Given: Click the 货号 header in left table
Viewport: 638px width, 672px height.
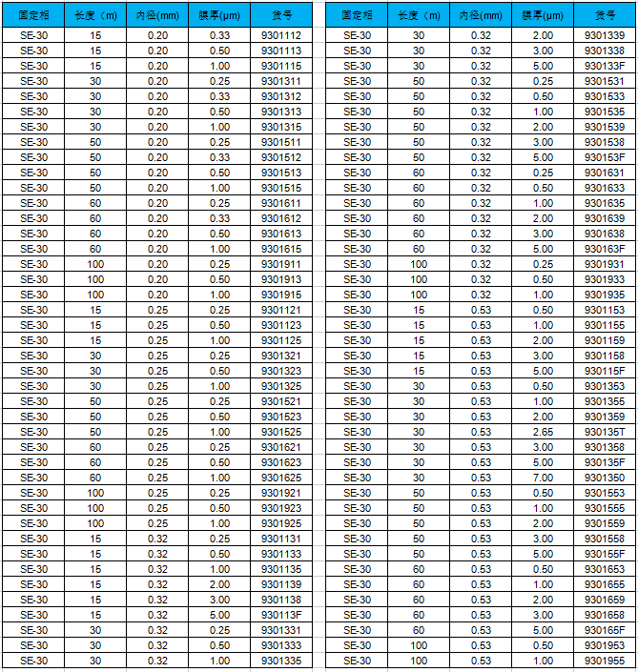Looking at the screenshot, I should [280, 16].
